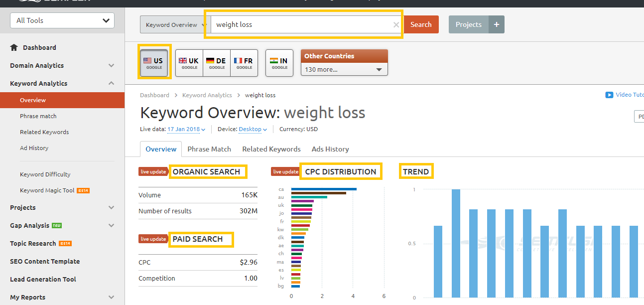
Task: Open the Keyword Overview search type dropdown
Action: click(x=175, y=25)
